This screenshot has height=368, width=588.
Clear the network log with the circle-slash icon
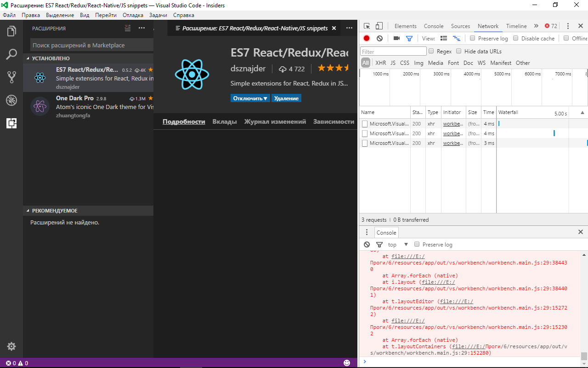(x=379, y=38)
